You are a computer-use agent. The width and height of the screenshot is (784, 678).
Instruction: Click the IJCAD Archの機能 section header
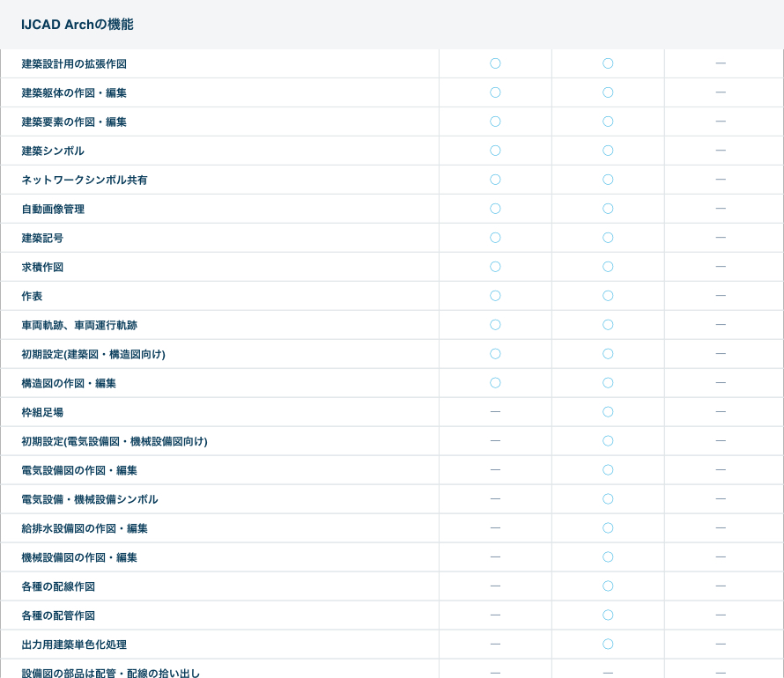78,25
